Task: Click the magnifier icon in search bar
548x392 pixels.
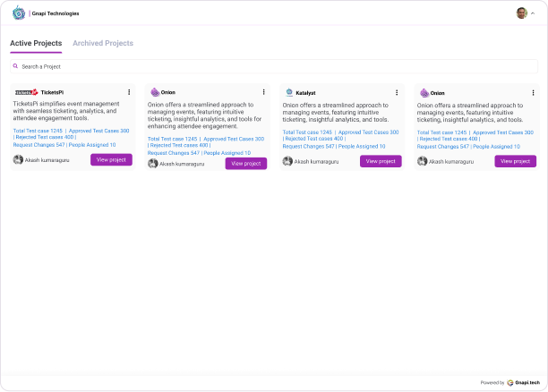Action: coord(15,66)
